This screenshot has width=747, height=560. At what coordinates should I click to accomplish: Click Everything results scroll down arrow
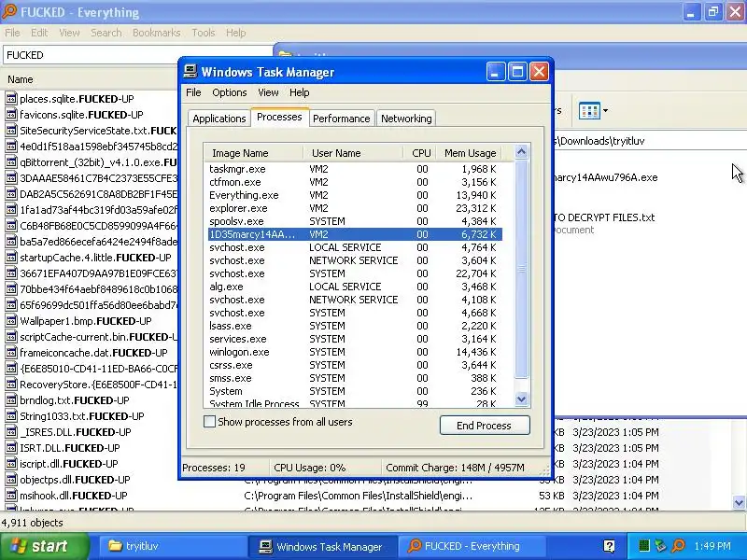point(740,502)
